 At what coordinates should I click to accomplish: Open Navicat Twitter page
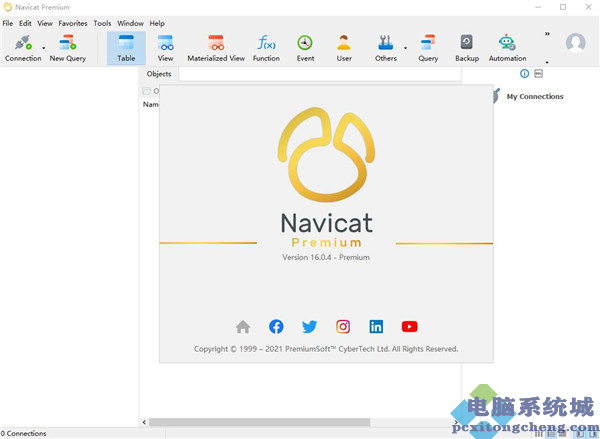pyautogui.click(x=309, y=327)
